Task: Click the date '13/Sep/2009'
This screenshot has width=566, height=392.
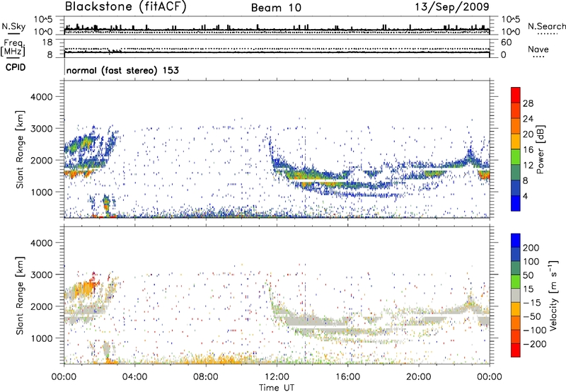Action: point(452,6)
